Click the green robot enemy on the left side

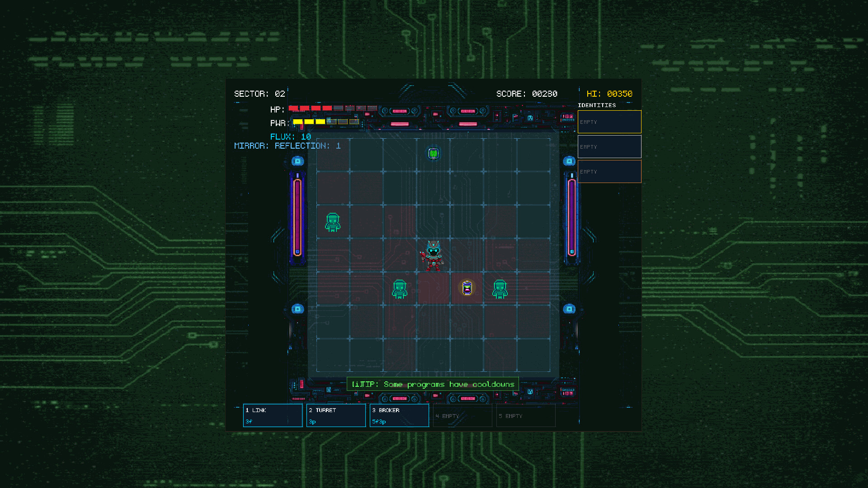(x=333, y=222)
